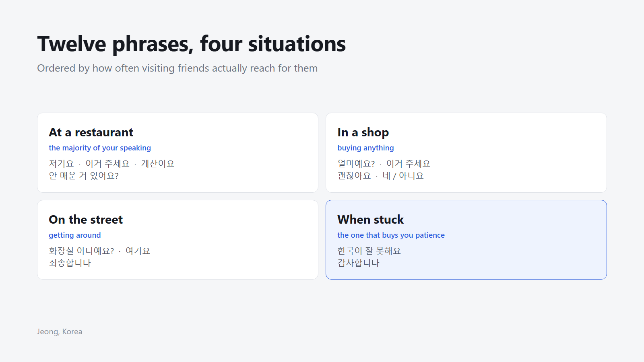This screenshot has width=644, height=362.
Task: Open the 'On the street' card heading
Action: [x=86, y=220]
